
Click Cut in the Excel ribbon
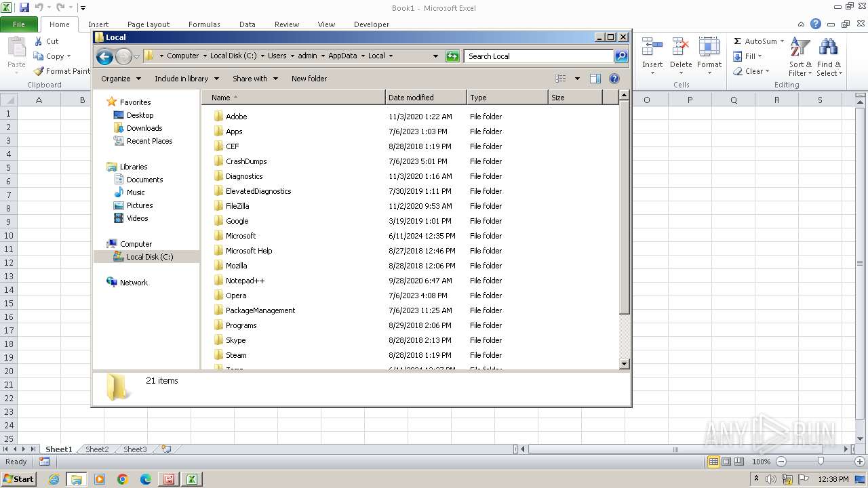(47, 41)
